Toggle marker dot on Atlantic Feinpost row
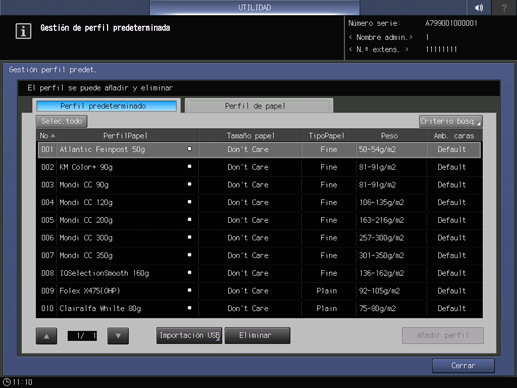 [189, 149]
